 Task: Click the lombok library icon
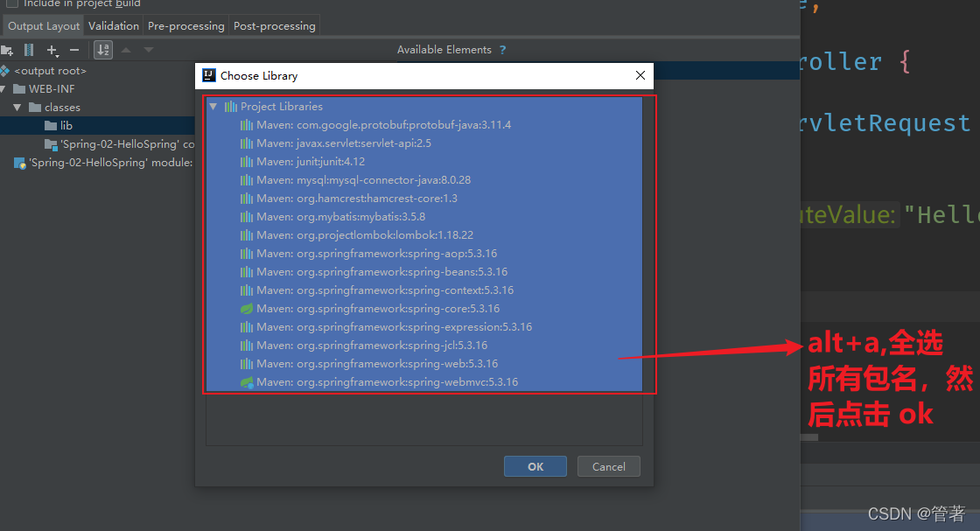tap(247, 235)
